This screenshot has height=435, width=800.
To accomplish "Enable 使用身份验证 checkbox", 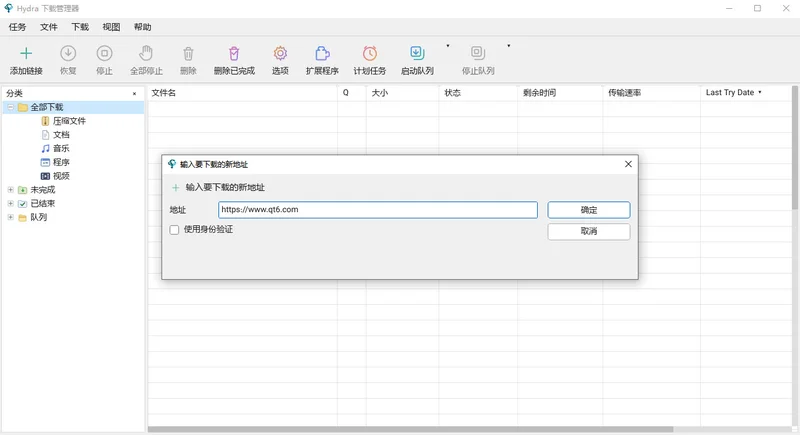I will click(174, 230).
